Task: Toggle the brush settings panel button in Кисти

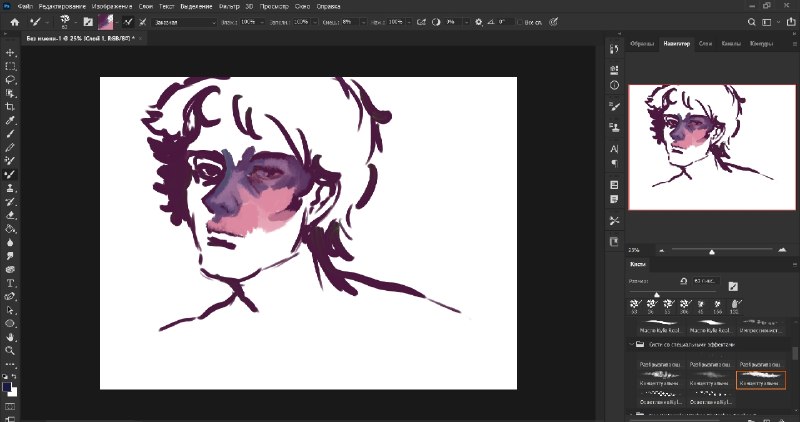Action: (733, 286)
